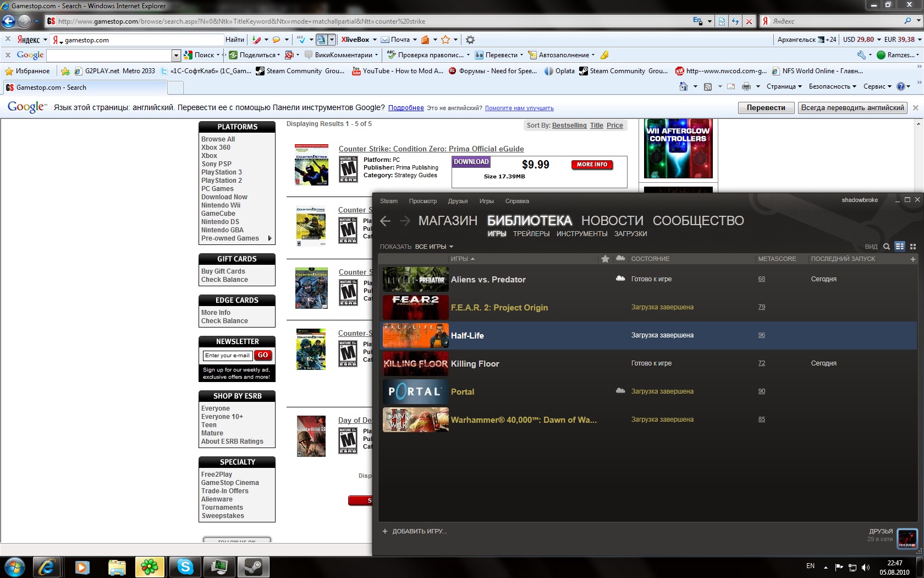Click the Найти button on Yandex toolbar
Viewport: 924px width, 578px height.
click(x=234, y=40)
